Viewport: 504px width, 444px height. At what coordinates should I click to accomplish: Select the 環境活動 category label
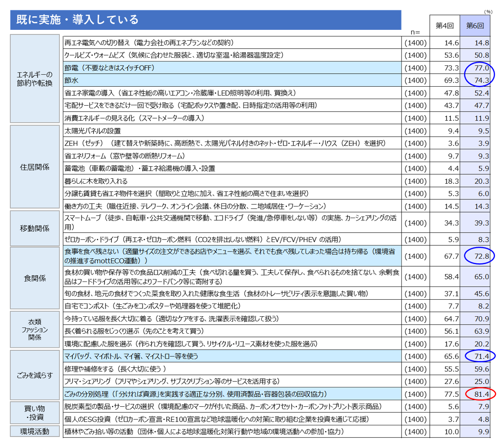pyautogui.click(x=35, y=432)
